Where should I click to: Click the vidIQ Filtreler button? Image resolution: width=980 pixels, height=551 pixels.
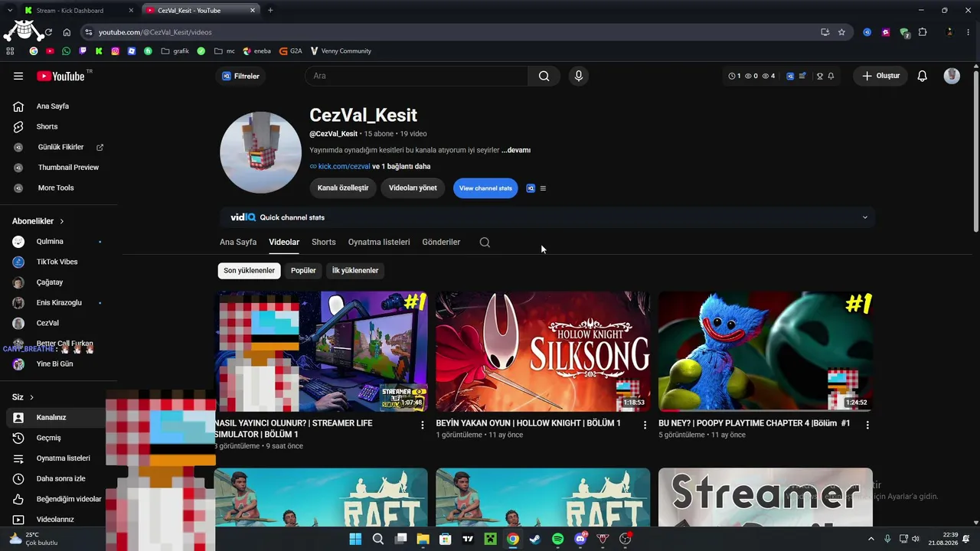pos(240,76)
